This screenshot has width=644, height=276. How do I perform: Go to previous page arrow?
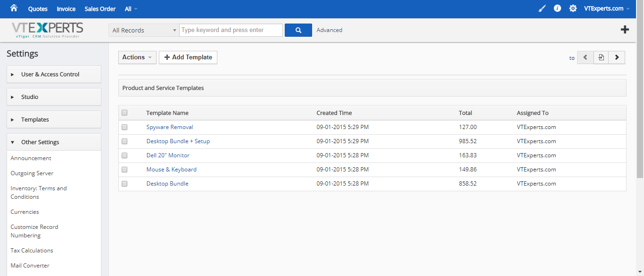[x=585, y=57]
